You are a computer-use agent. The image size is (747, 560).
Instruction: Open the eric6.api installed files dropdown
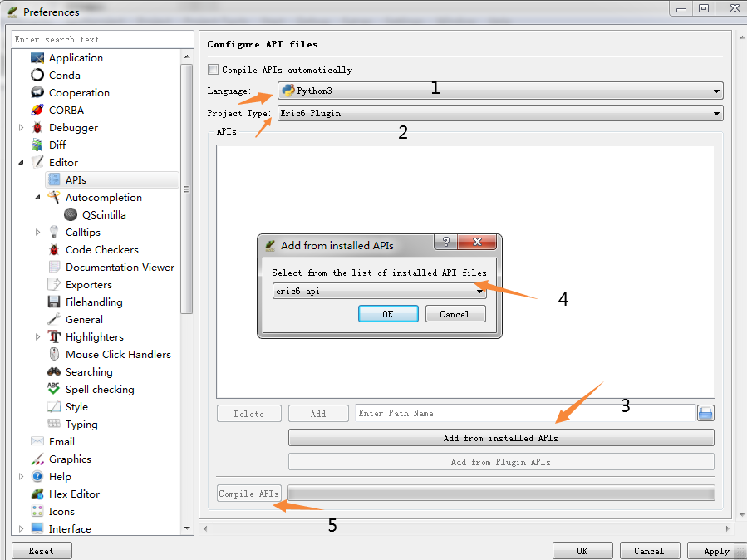pyautogui.click(x=379, y=291)
